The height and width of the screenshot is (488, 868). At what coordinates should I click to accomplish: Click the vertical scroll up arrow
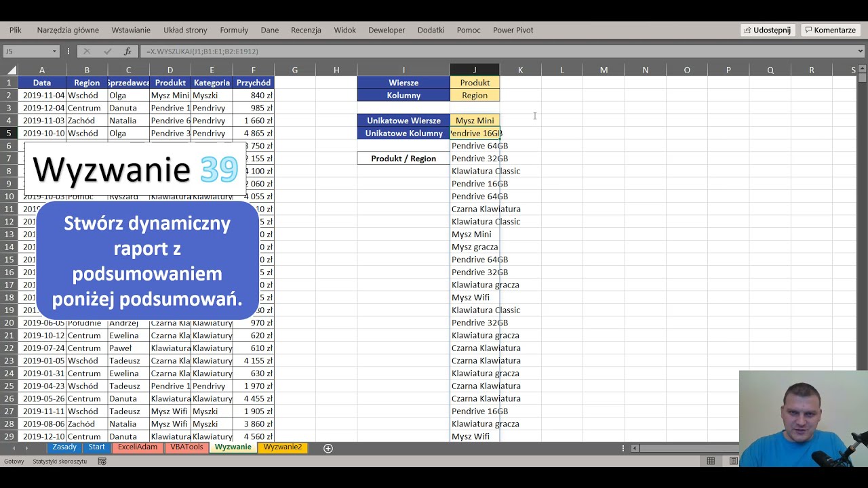[x=861, y=69]
